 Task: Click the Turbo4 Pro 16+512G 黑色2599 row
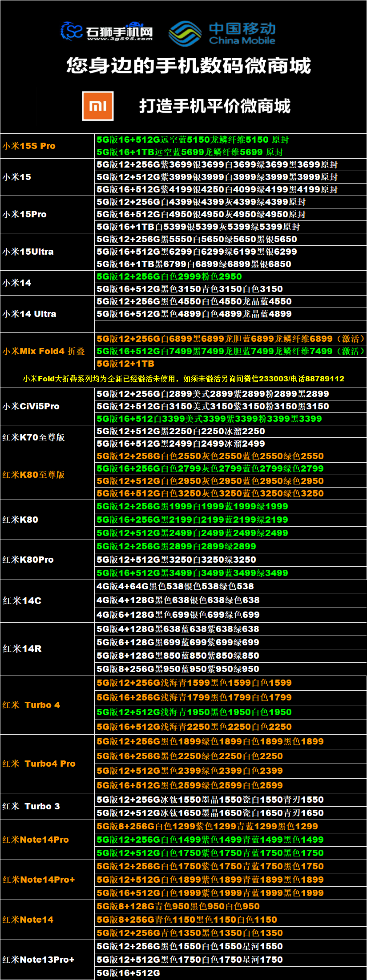click(231, 785)
